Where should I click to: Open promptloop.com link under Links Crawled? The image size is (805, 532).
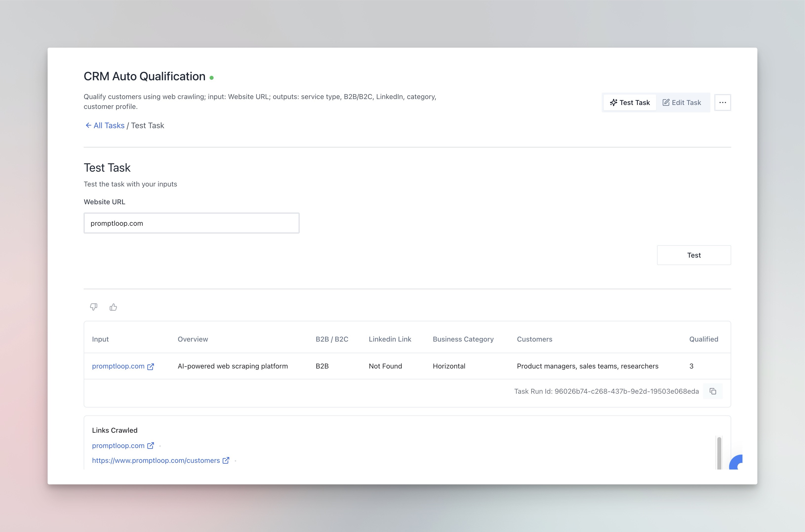[x=118, y=446]
